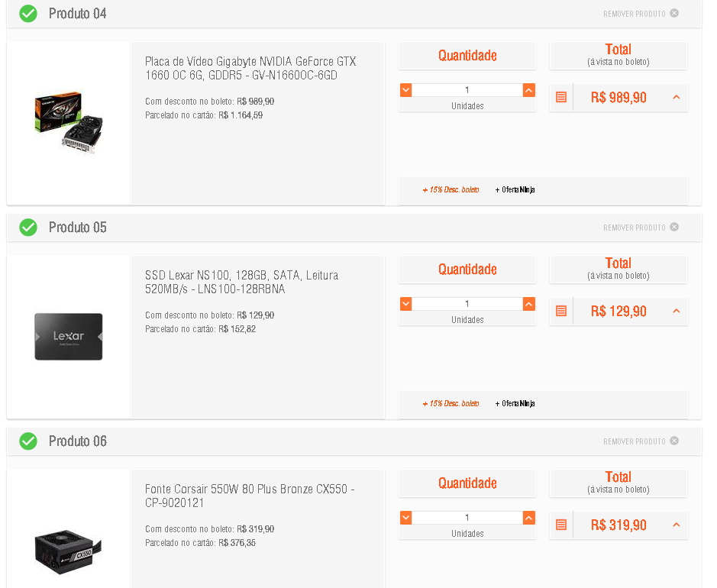Decrease quantity of Gigabyte GTX 1660 card
717x588 pixels.
tap(405, 90)
